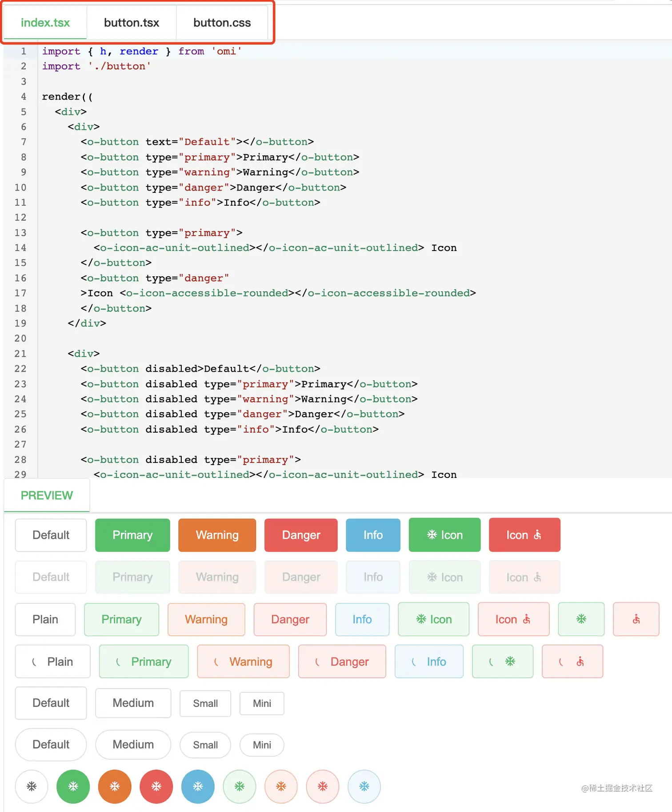Click the disabled Warning button
Screen dimensions: 672x812
tap(217, 577)
